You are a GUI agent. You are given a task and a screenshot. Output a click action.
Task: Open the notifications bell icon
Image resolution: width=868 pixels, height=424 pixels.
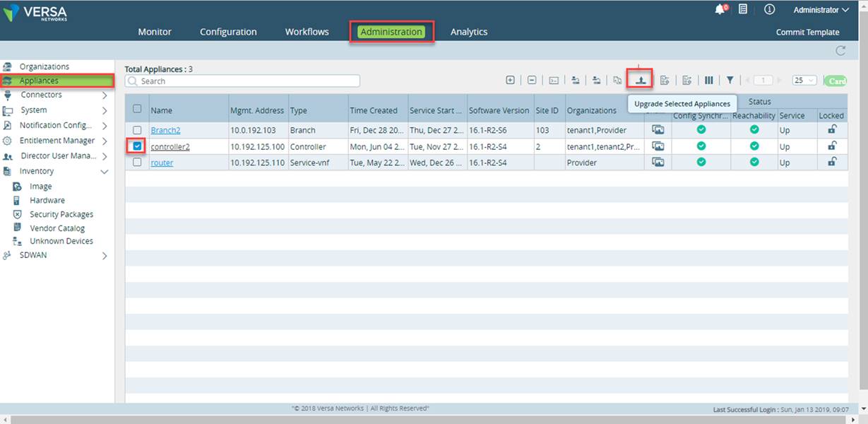pos(720,10)
